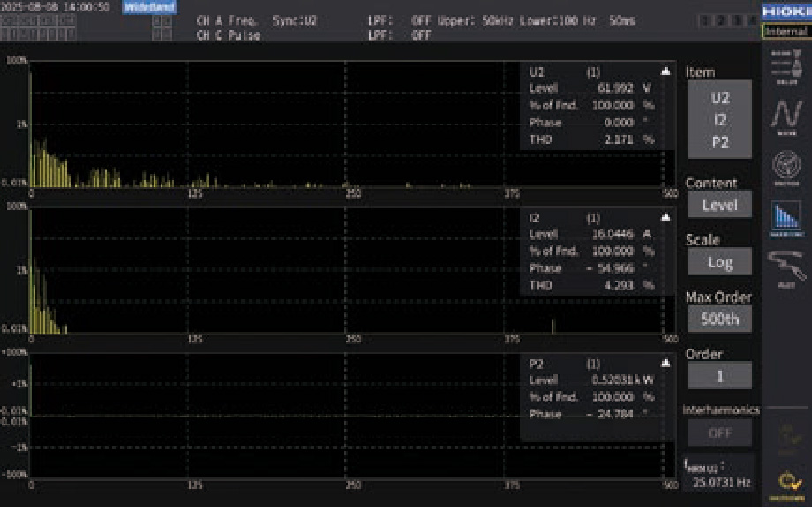Screen dimensions: 812x511
Task: Open the Vector display icon
Action: [x=783, y=167]
